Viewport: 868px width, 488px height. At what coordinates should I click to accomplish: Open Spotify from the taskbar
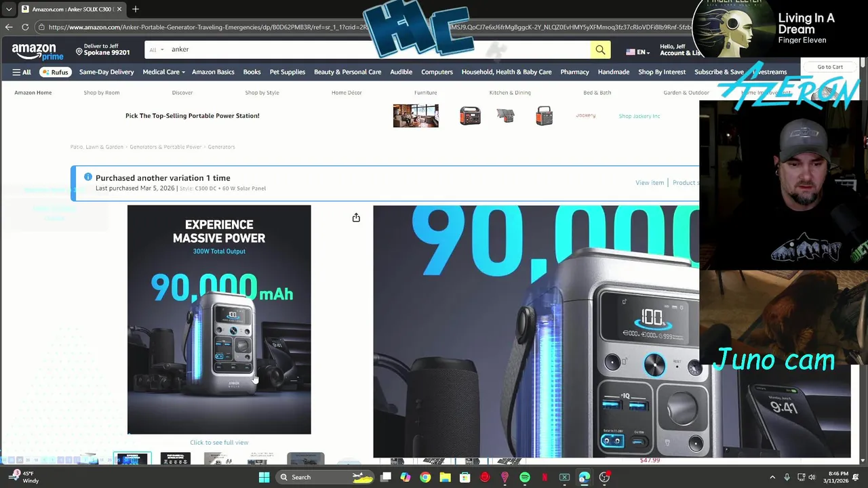(525, 477)
